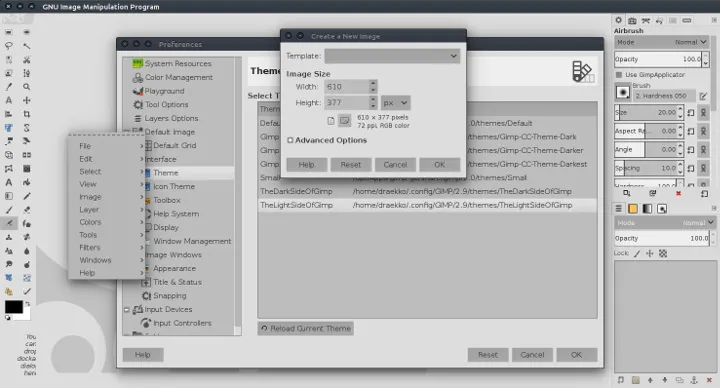
Task: Enable the Use GimpApplicator checkbox
Action: pos(619,74)
